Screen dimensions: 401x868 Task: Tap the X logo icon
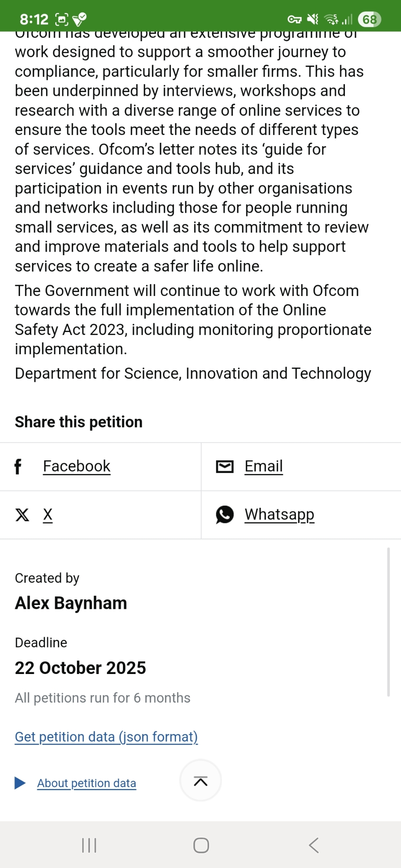[x=22, y=515]
